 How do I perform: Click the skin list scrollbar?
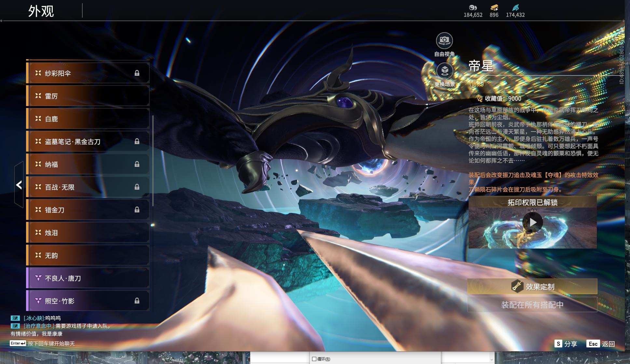click(153, 160)
